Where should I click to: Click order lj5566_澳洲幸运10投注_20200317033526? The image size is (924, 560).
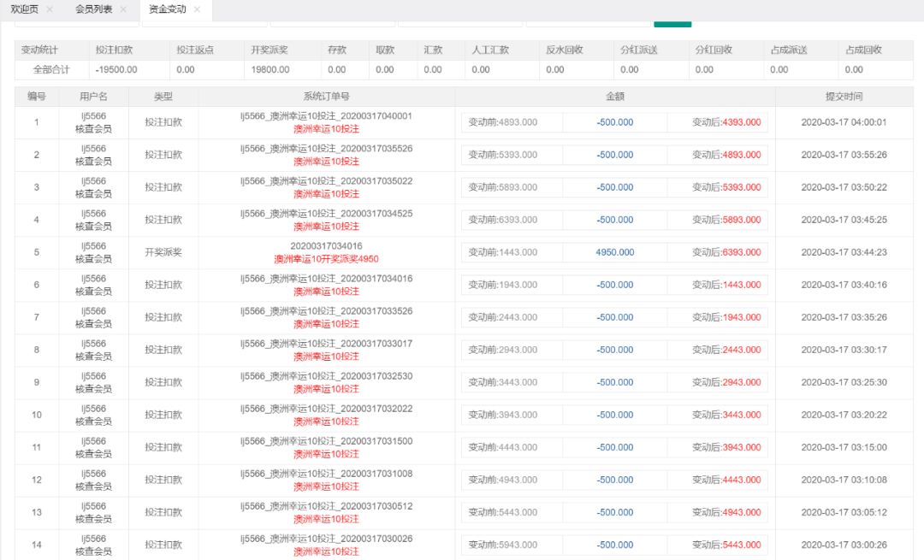tap(327, 311)
